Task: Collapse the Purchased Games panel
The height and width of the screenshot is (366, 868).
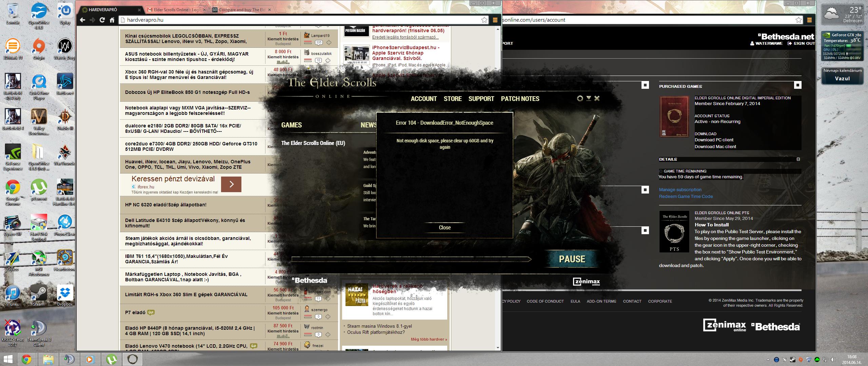Action: (798, 85)
